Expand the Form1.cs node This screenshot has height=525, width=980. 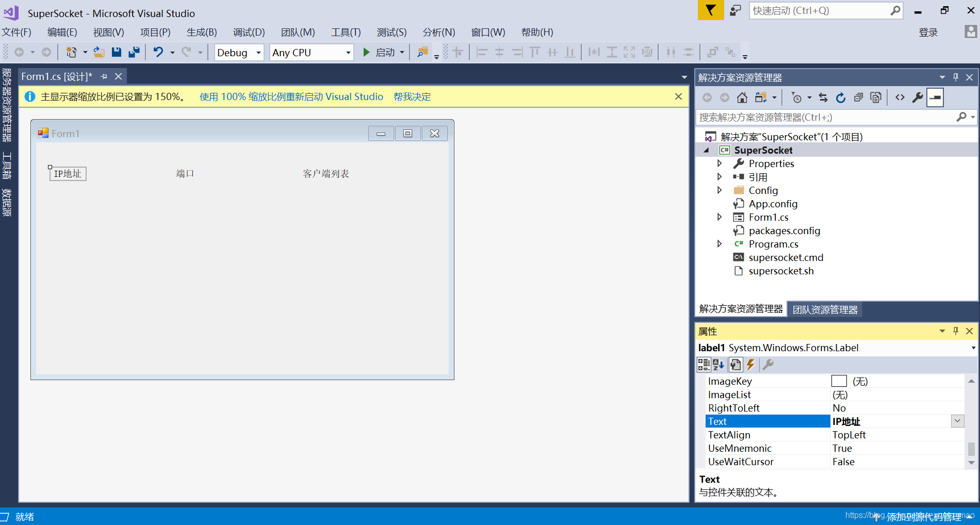pyautogui.click(x=720, y=217)
